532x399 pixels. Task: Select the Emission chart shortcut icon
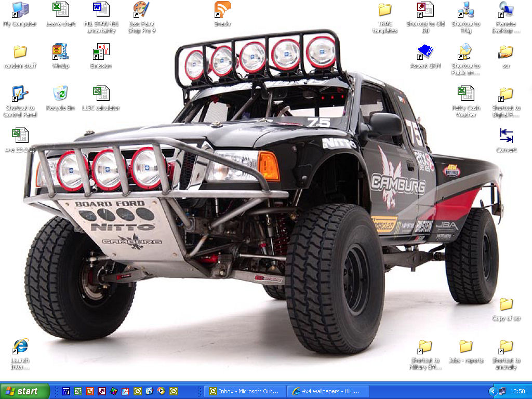101,52
